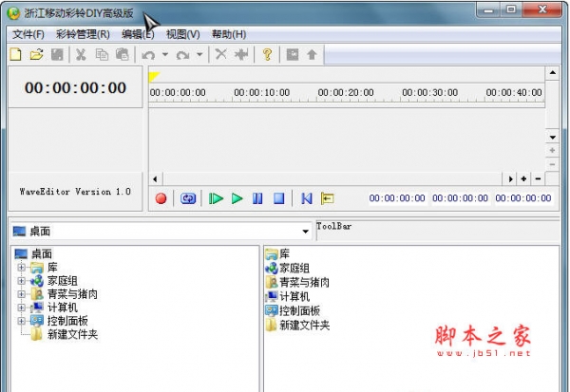This screenshot has width=570, height=392.
Task: Open the 帮助(H) menu
Action: click(x=229, y=34)
